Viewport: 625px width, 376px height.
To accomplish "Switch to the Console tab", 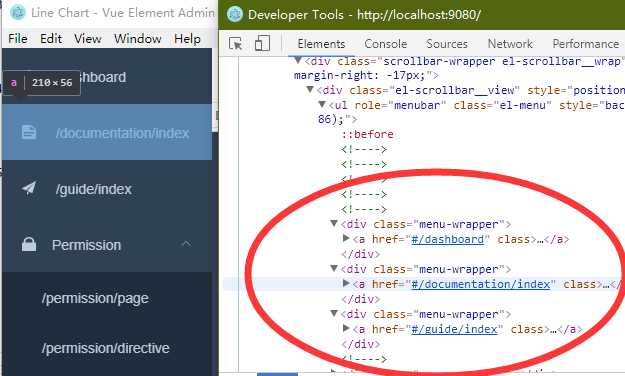I will [x=386, y=43].
